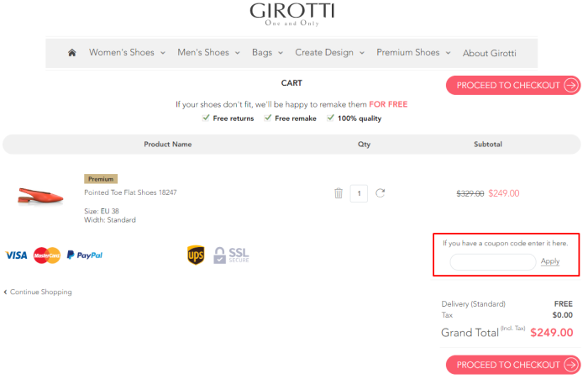Click the crossed-out $329.00 price
This screenshot has width=588, height=379.
coord(470,193)
